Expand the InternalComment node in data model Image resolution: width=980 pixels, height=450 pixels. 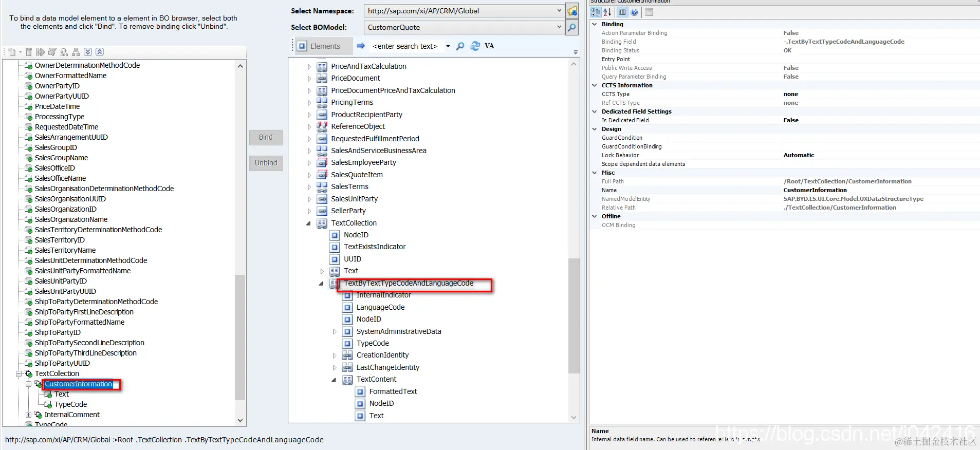click(x=29, y=415)
